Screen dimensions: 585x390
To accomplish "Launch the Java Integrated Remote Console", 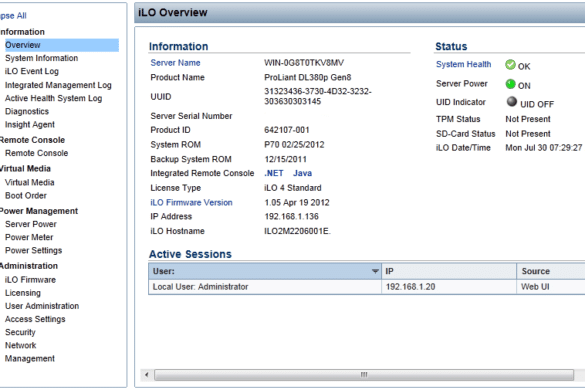I will tap(302, 173).
